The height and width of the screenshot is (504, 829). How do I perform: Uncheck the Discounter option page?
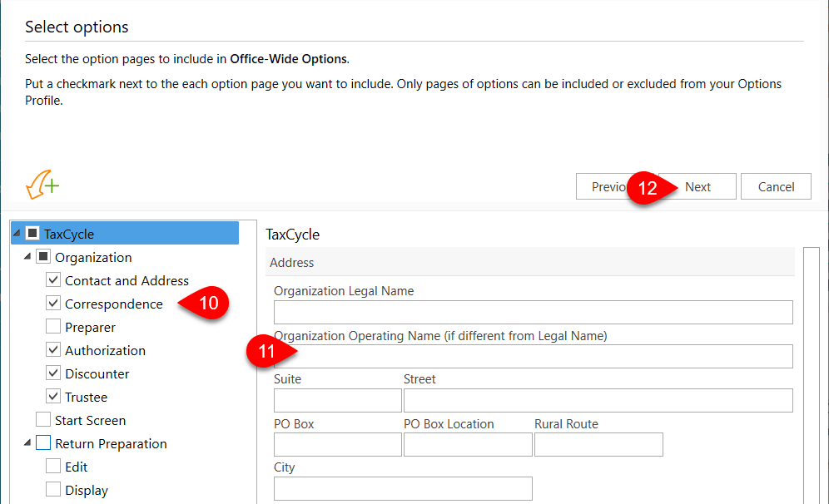tap(53, 374)
